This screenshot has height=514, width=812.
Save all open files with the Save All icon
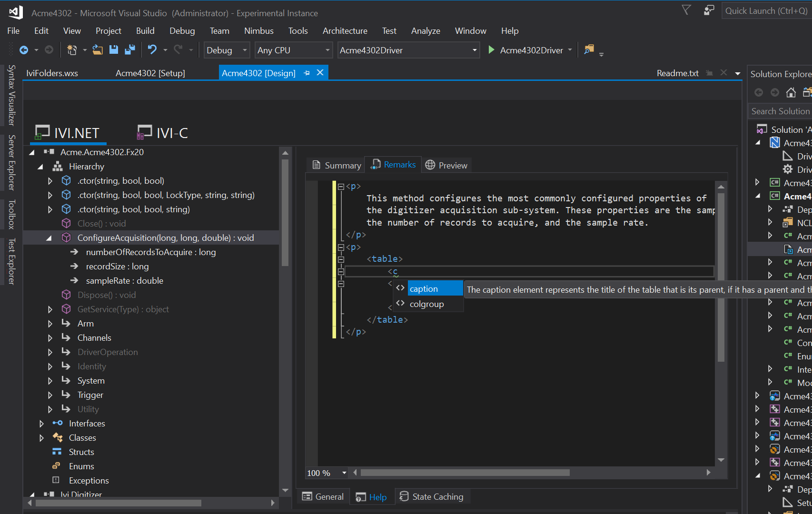129,49
